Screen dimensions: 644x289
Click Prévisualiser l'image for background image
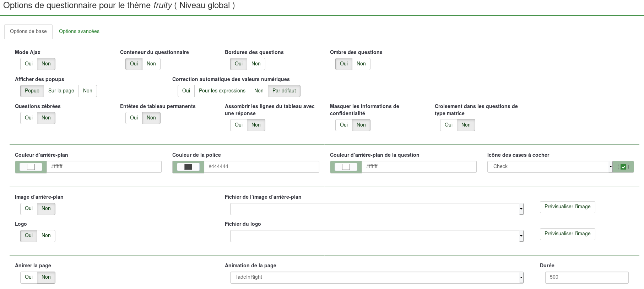(567, 207)
